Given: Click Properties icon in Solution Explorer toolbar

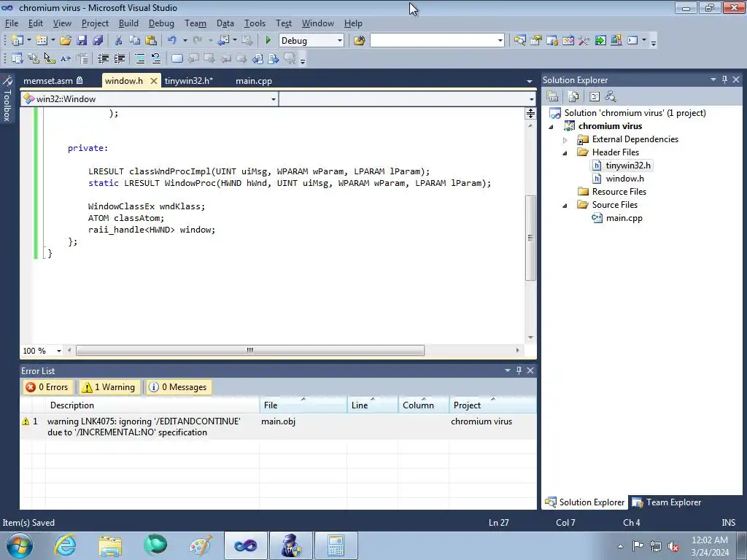Looking at the screenshot, I should click(553, 97).
